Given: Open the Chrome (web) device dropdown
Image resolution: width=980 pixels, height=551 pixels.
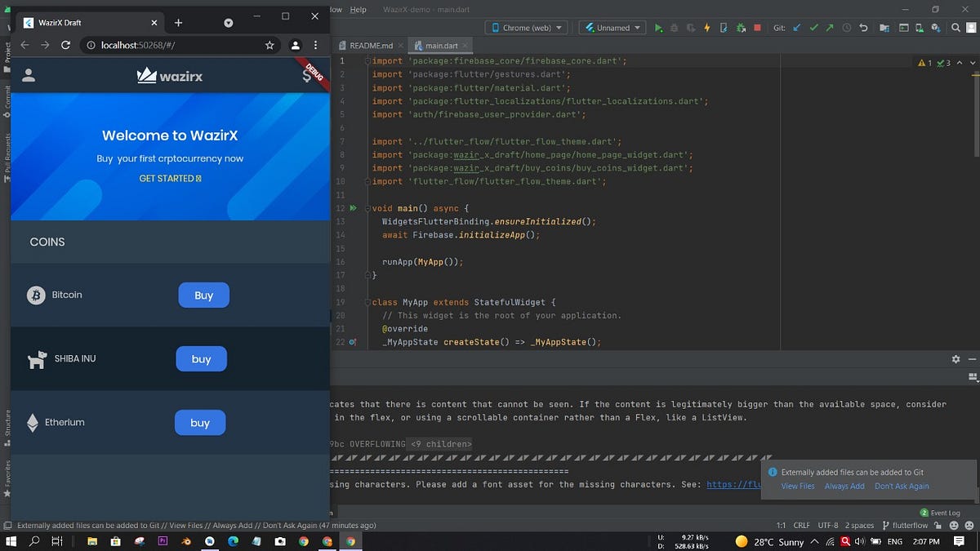Looking at the screenshot, I should 526,27.
